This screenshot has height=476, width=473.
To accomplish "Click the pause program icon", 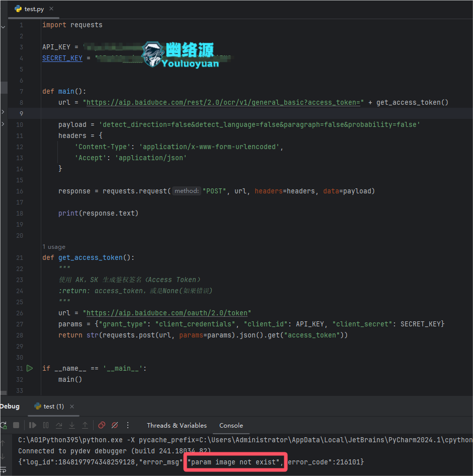I will (x=46, y=426).
